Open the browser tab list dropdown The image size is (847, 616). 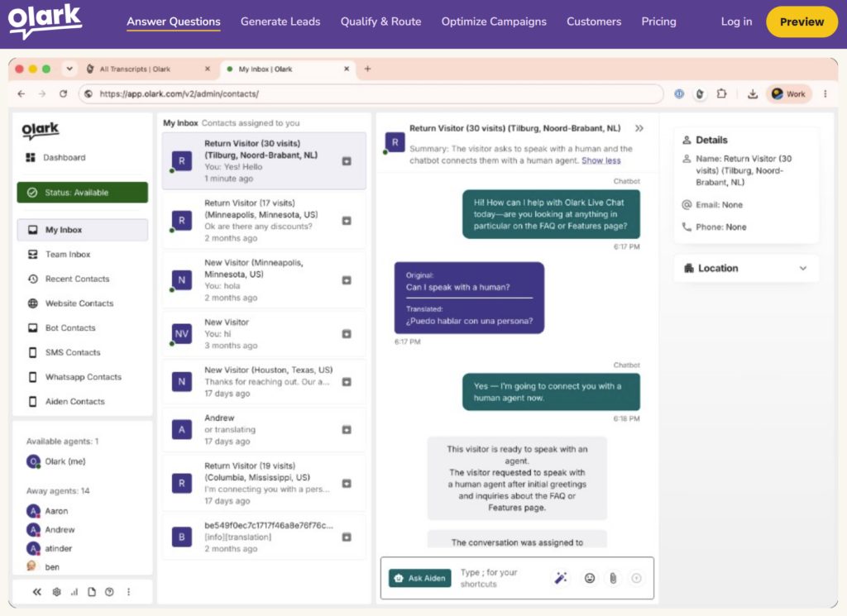[69, 69]
